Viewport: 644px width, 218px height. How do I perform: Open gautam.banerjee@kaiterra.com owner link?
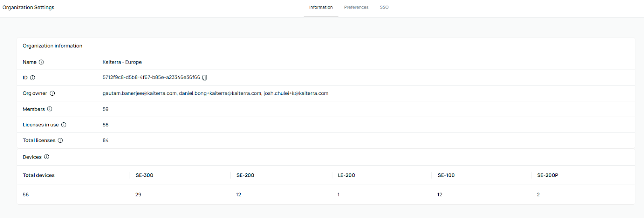tap(139, 93)
